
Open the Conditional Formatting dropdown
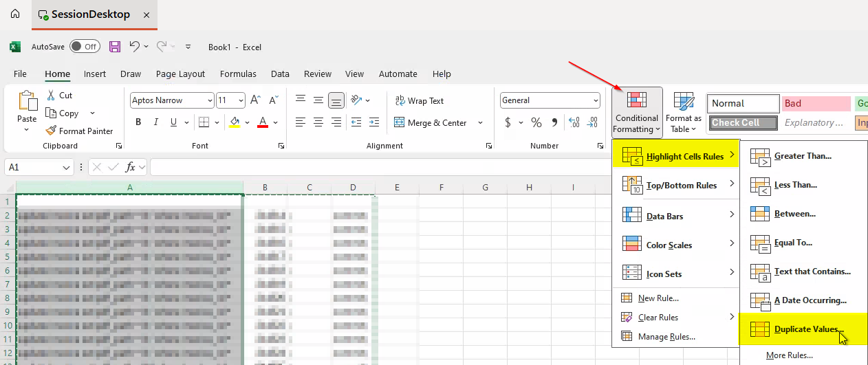tap(637, 113)
